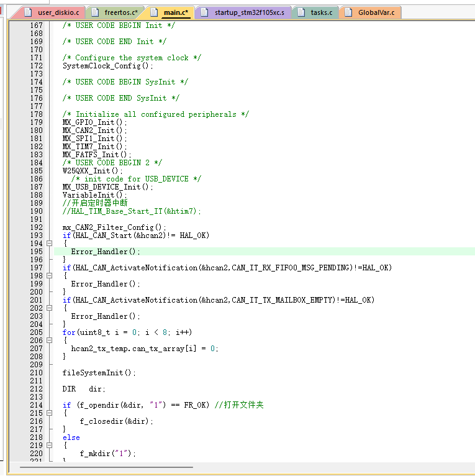The image size is (475, 476).
Task: Click hcan2_tx_temp.can_tx_array[i] assignment
Action: coord(145,349)
